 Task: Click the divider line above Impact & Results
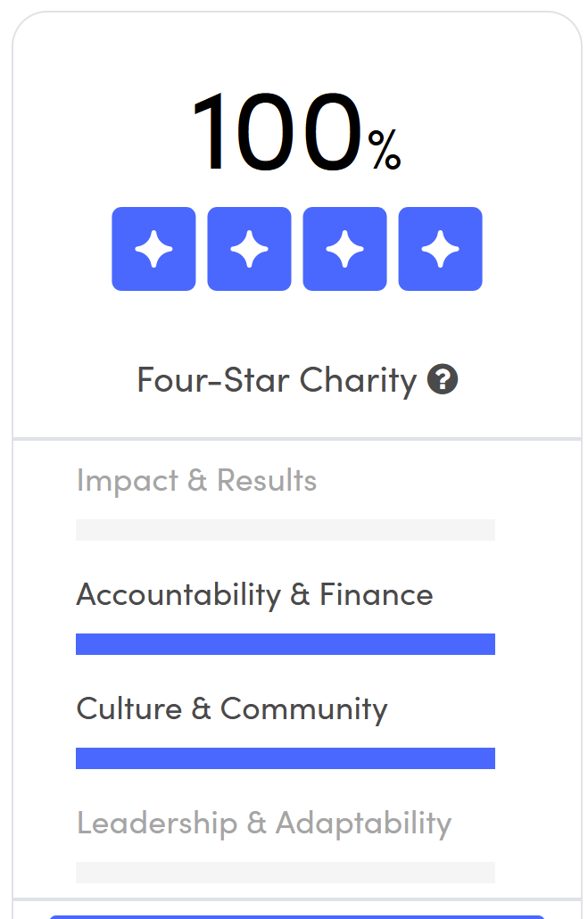tap(297, 439)
